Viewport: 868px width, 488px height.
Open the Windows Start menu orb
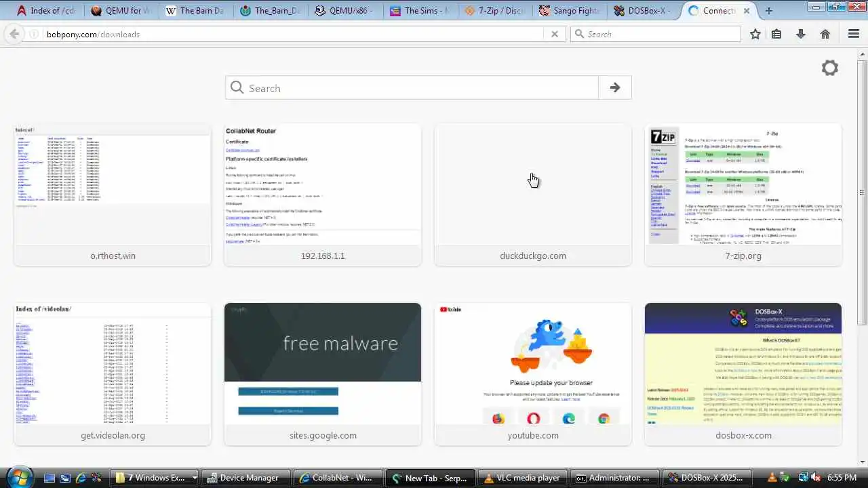19,477
